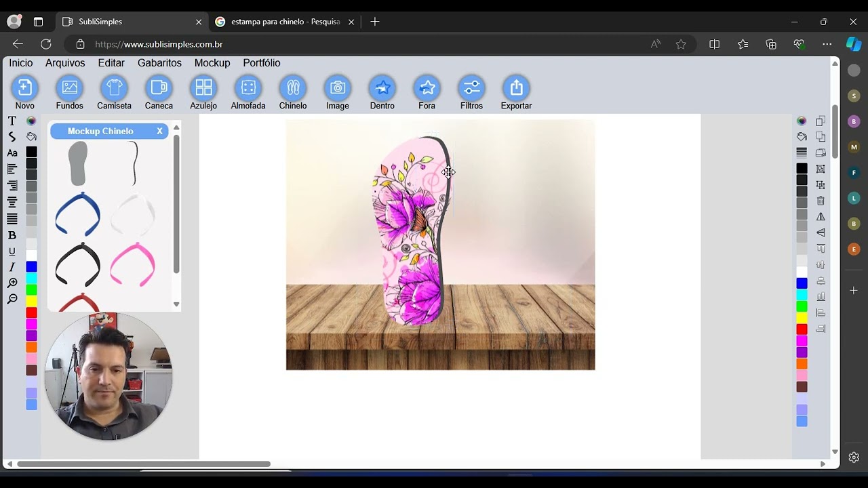
Task: Select the curved text S tool
Action: [12, 137]
